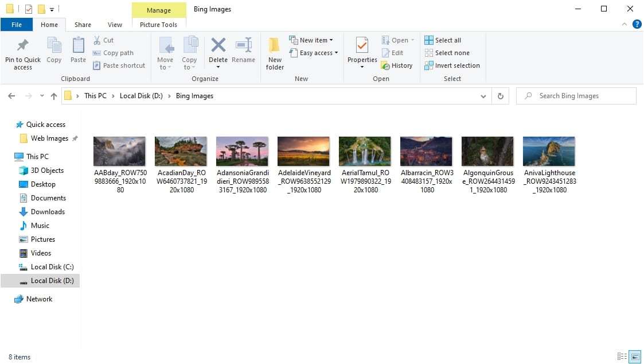
Task: Click the Refresh icon in the address bar
Action: [500, 95]
